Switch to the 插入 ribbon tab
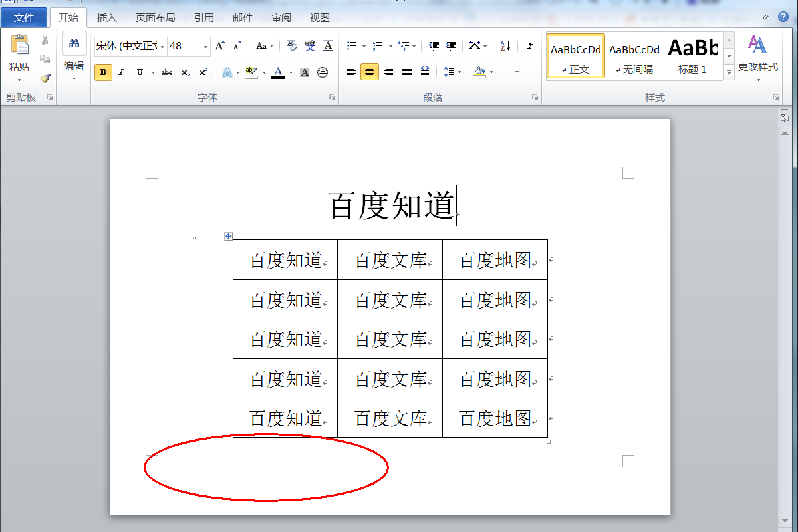The width and height of the screenshot is (798, 532). click(106, 18)
